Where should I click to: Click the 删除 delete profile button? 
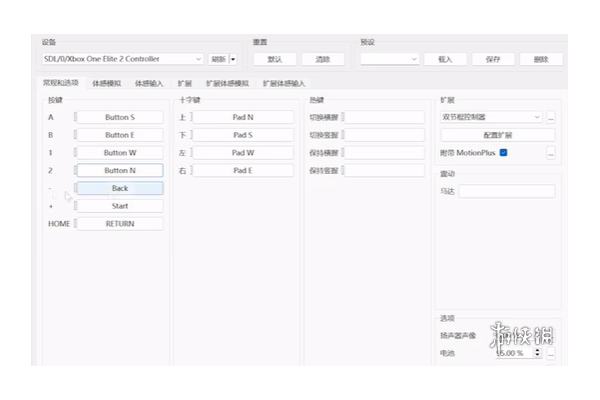pyautogui.click(x=541, y=59)
